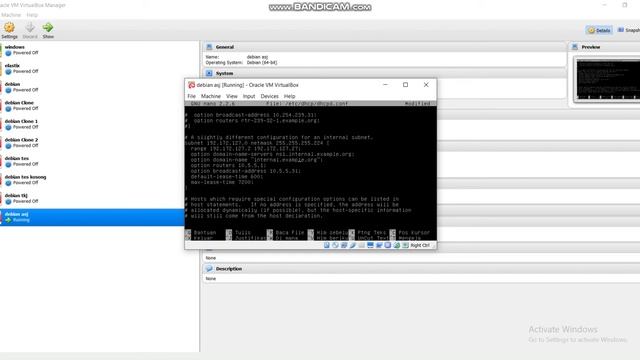Click the VM preview thumbnail
Image resolution: width=640 pixels, height=360 pixels.
pyautogui.click(x=607, y=79)
